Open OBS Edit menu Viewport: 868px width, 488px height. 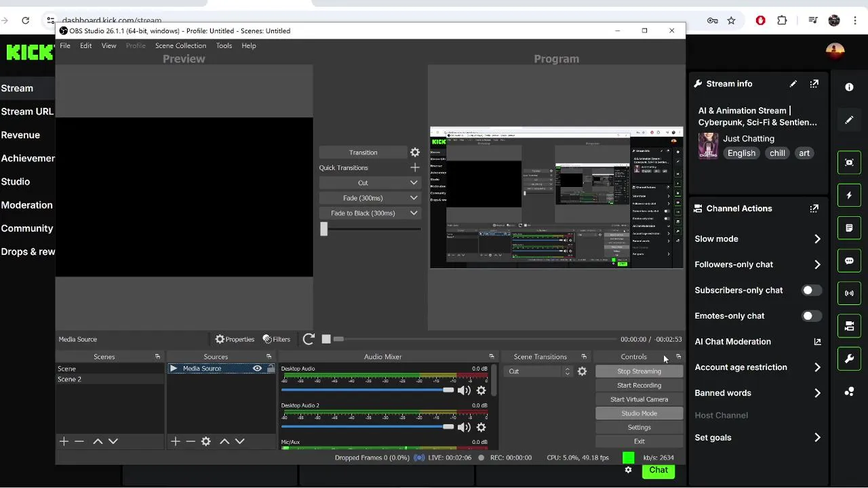[x=86, y=45]
